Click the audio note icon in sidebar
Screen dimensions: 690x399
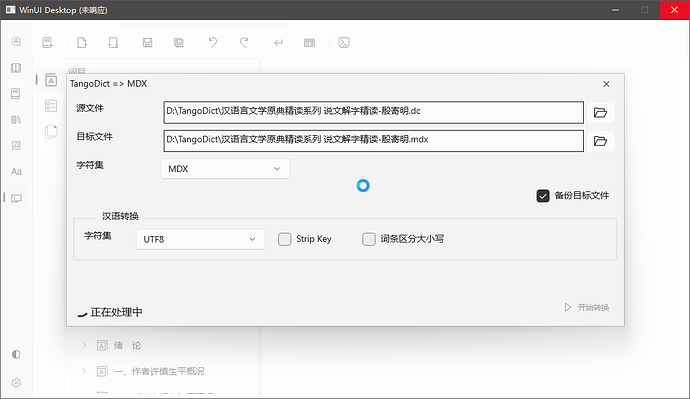click(x=16, y=146)
